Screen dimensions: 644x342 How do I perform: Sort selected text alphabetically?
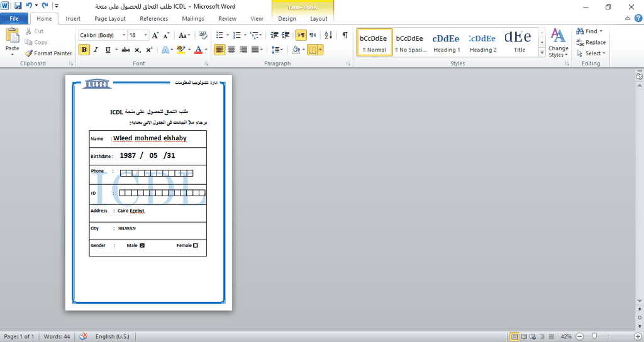click(x=328, y=35)
